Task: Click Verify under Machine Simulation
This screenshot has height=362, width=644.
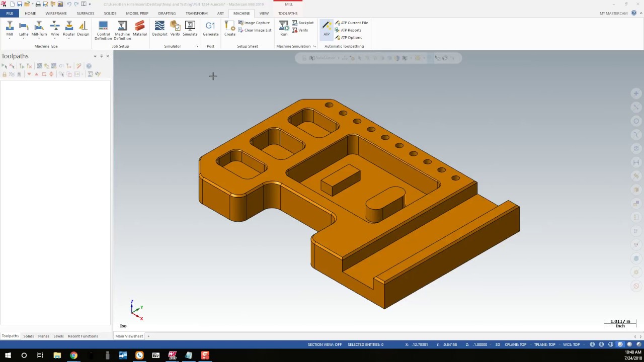Action: [300, 30]
